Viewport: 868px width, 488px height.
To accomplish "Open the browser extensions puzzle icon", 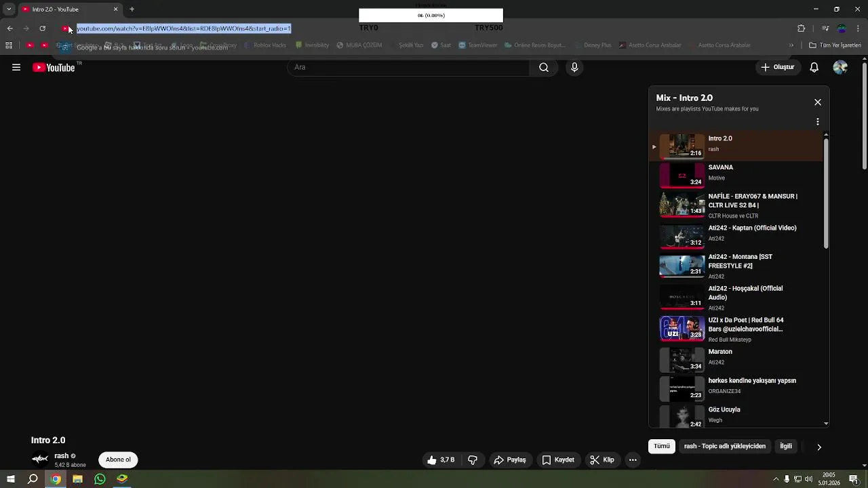I will 802,28.
